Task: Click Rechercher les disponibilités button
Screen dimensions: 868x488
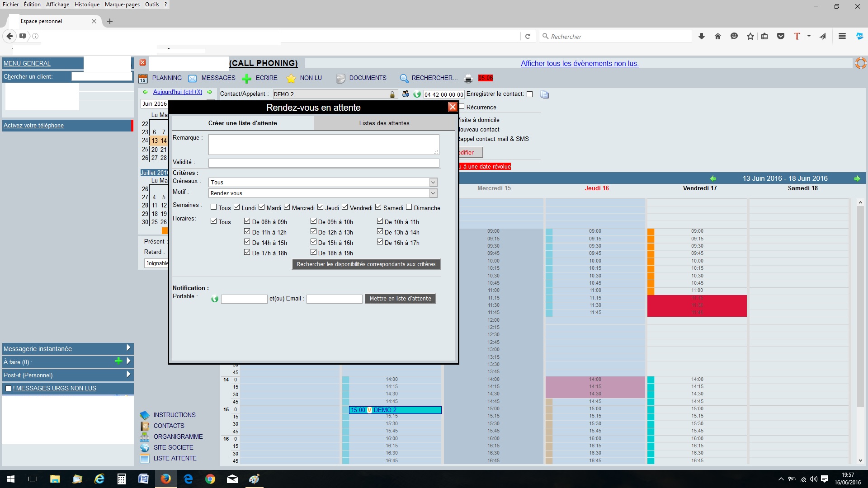Action: tap(366, 264)
